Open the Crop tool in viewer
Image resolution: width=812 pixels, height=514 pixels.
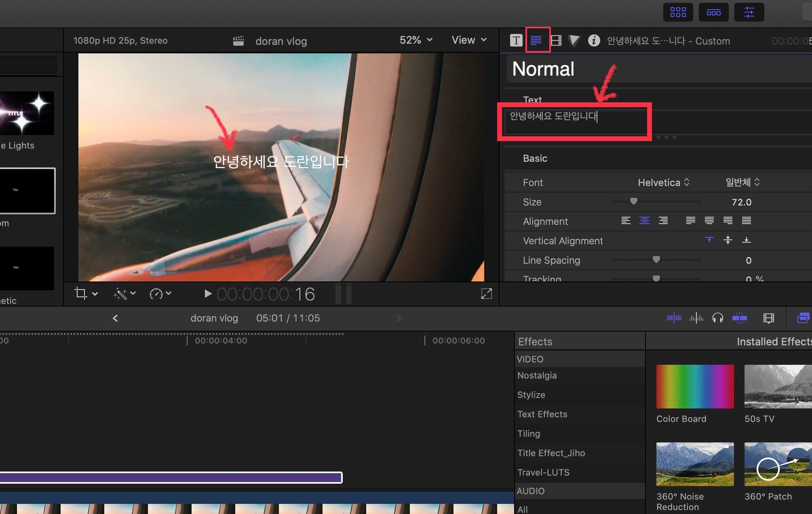[x=81, y=293]
